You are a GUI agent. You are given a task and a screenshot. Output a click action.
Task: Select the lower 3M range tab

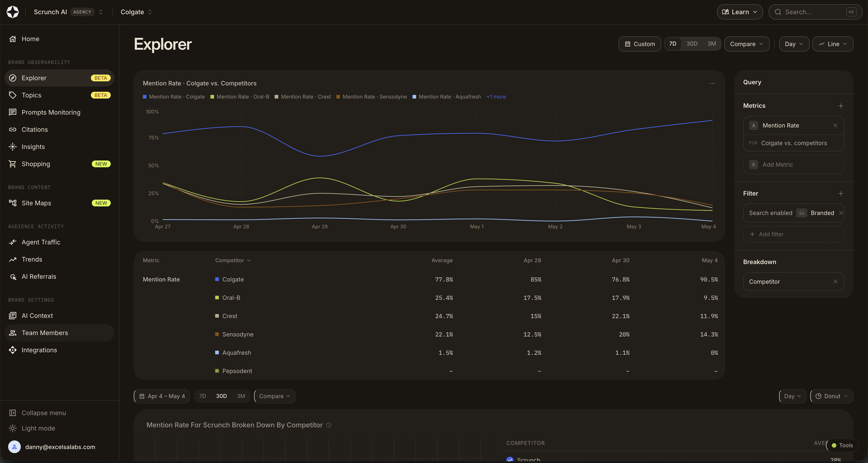point(241,396)
